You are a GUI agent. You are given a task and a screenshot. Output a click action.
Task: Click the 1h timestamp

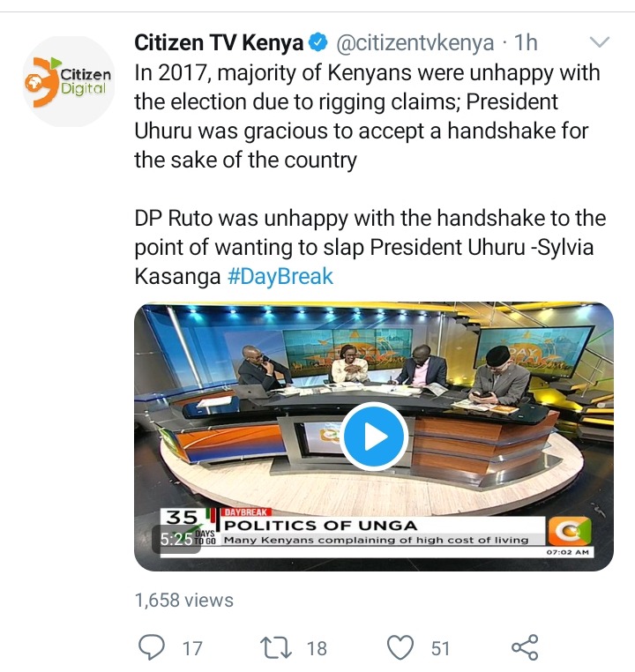[x=526, y=42]
